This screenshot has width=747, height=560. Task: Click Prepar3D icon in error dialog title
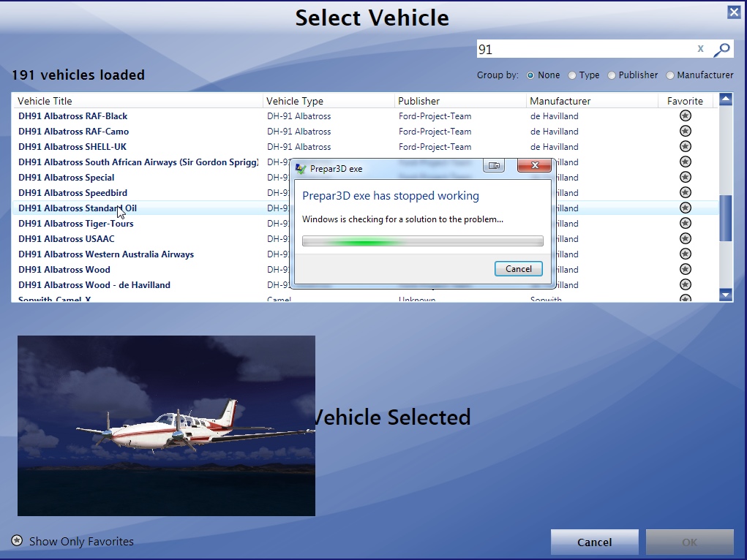[x=301, y=169]
